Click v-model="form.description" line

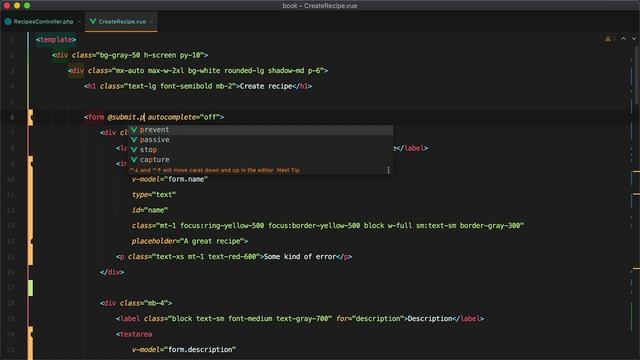tap(184, 350)
